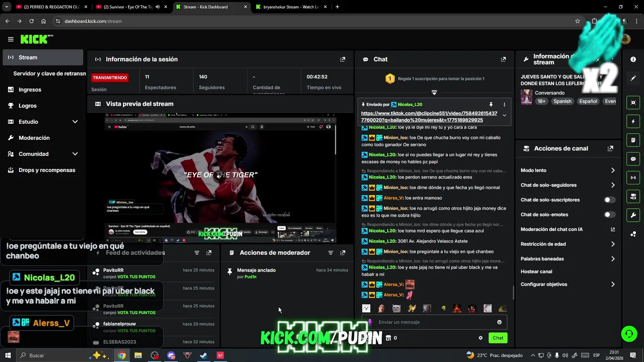Select Stream in the sidebar

point(43,57)
